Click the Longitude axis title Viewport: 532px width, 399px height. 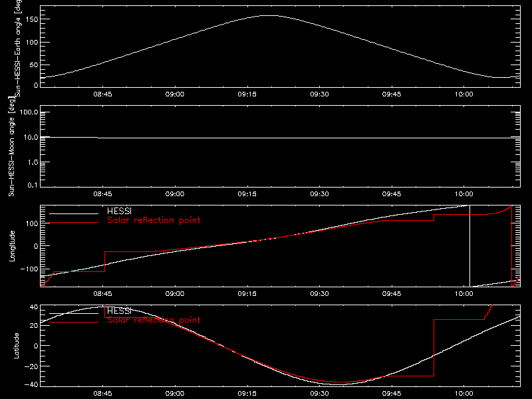(12, 246)
